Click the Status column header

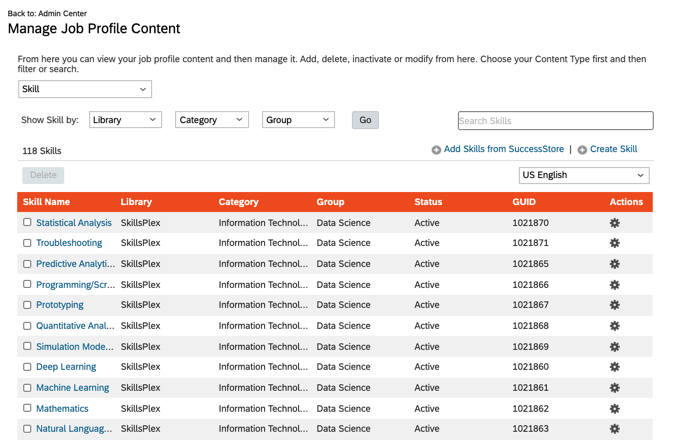click(428, 202)
